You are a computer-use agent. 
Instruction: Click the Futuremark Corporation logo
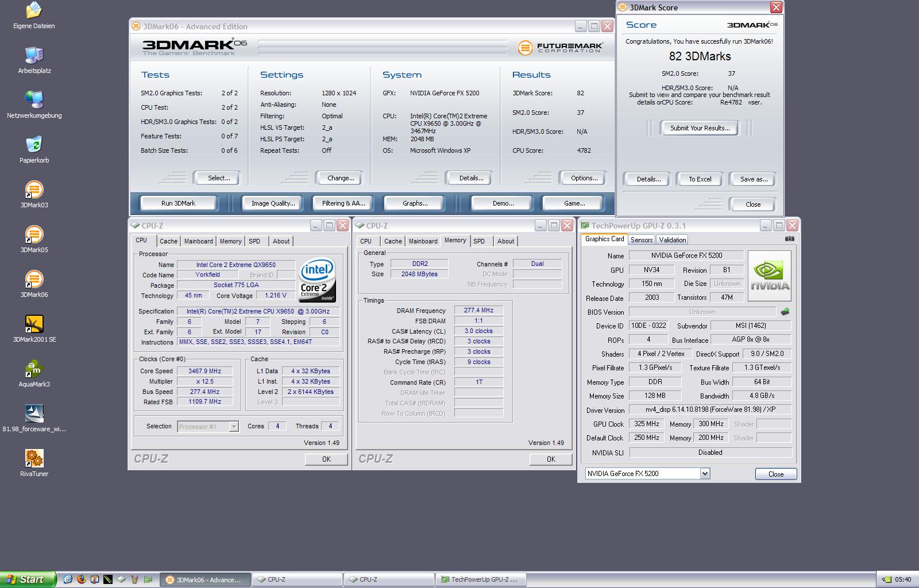pyautogui.click(x=560, y=48)
